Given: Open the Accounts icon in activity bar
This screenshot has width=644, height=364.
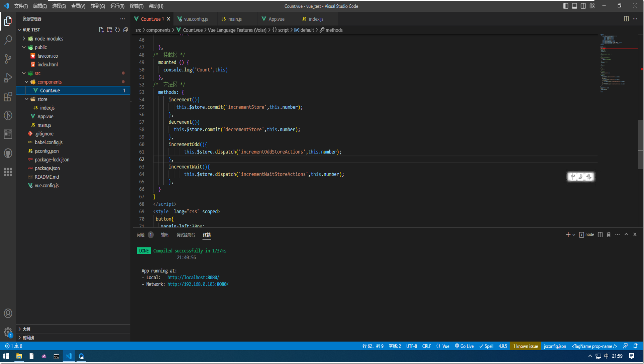Looking at the screenshot, I should pos(8,313).
